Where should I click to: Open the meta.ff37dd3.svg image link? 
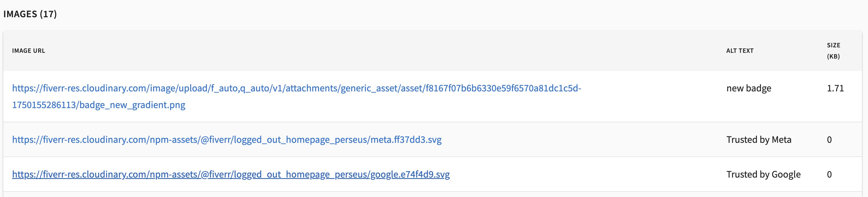click(x=227, y=140)
